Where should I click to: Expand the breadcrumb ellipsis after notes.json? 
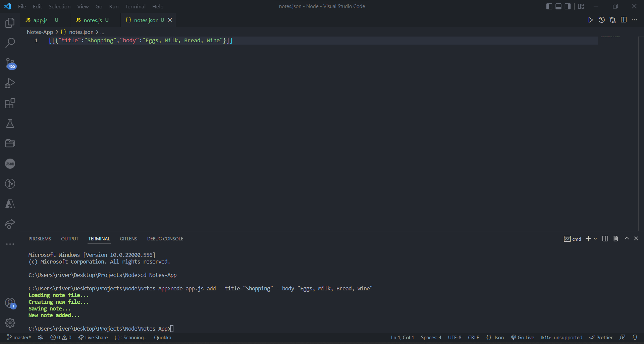click(x=102, y=32)
